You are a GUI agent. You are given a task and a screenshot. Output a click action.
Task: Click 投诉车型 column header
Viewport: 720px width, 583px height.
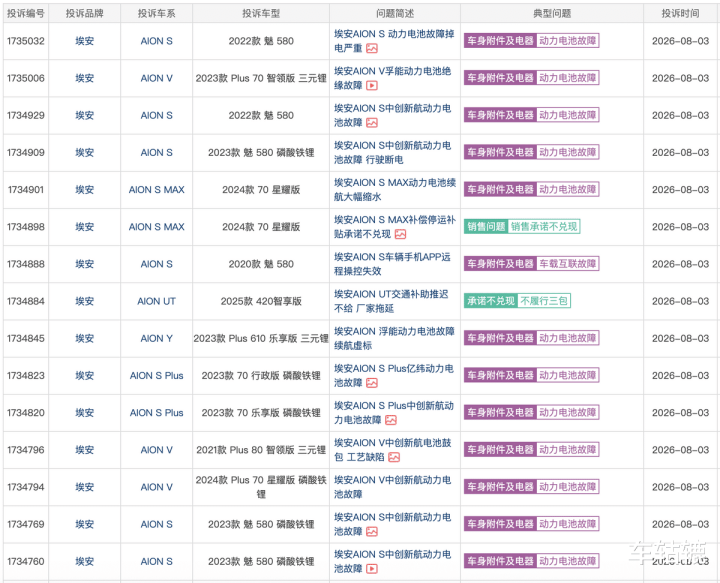coord(261,13)
